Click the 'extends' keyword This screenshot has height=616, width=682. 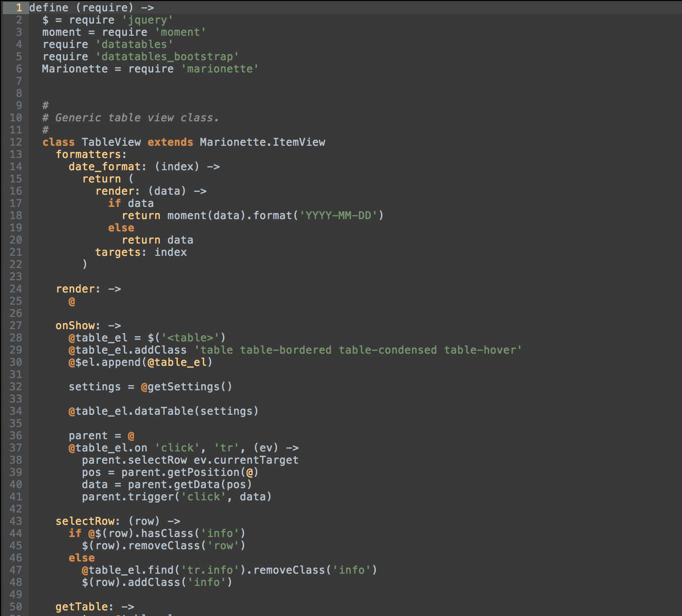[170, 142]
